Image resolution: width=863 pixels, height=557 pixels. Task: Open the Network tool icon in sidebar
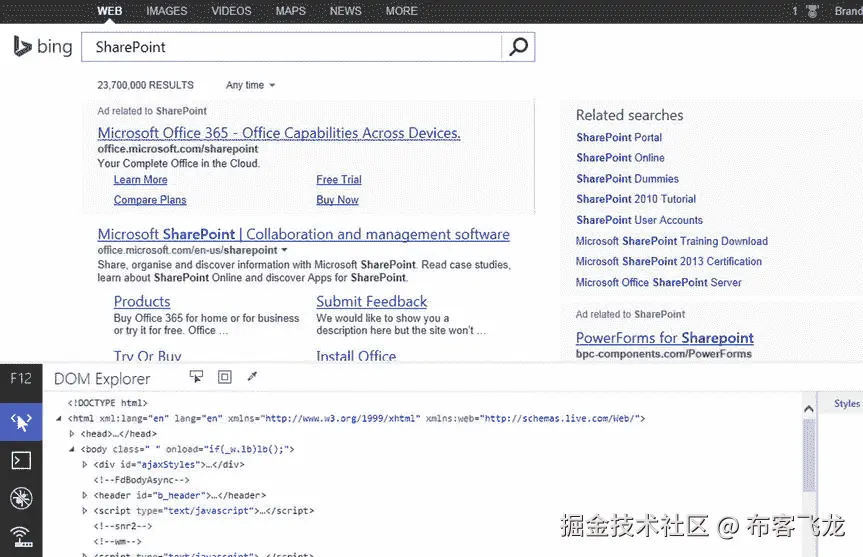(21, 536)
